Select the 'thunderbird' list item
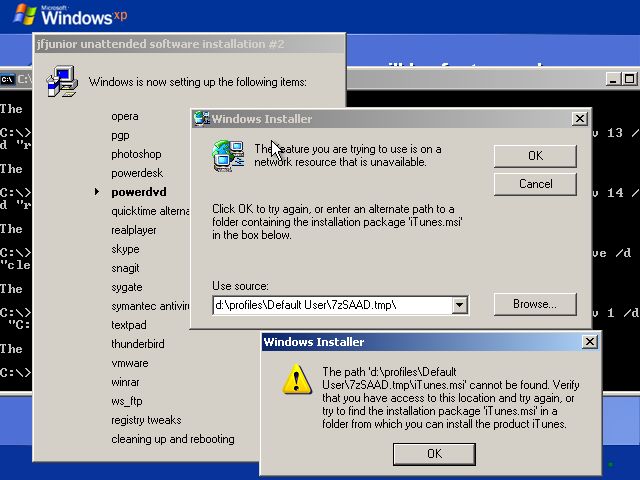Image resolution: width=640 pixels, height=480 pixels. click(x=138, y=344)
